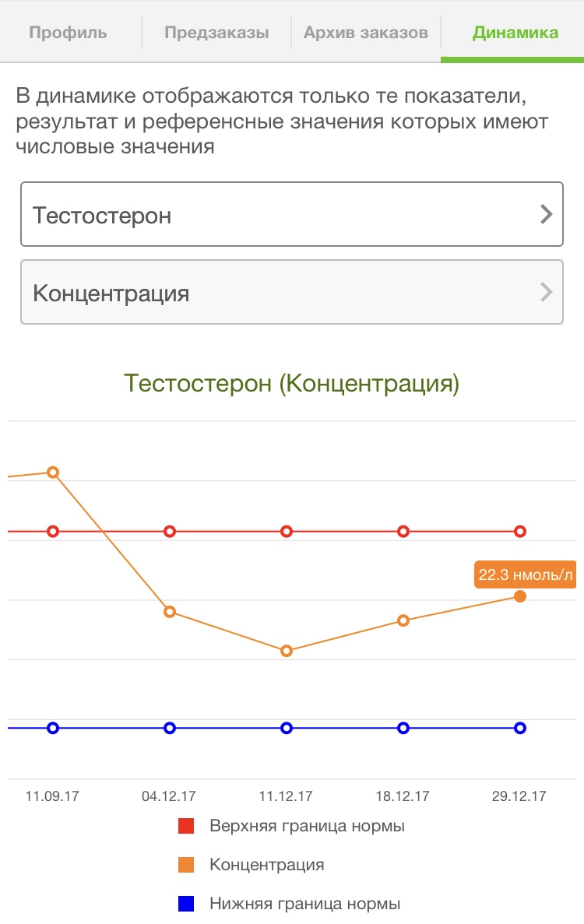
Task: Click the chevron arrow in Тестостерон field
Action: tap(547, 214)
